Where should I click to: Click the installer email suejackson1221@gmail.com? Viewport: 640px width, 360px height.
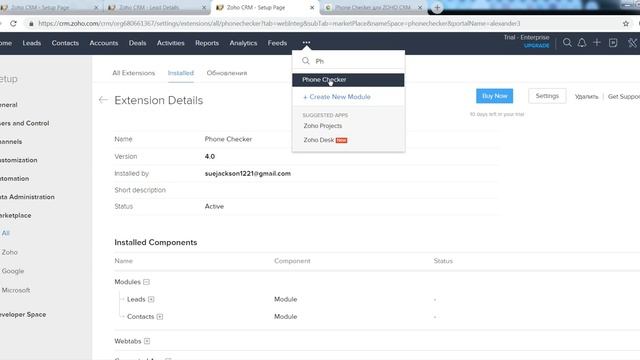click(x=247, y=173)
